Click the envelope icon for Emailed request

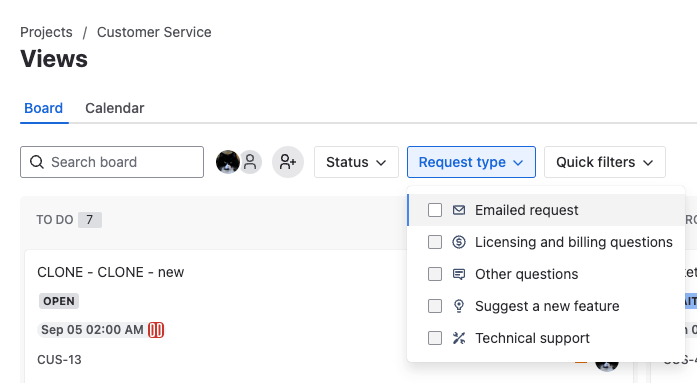[459, 210]
